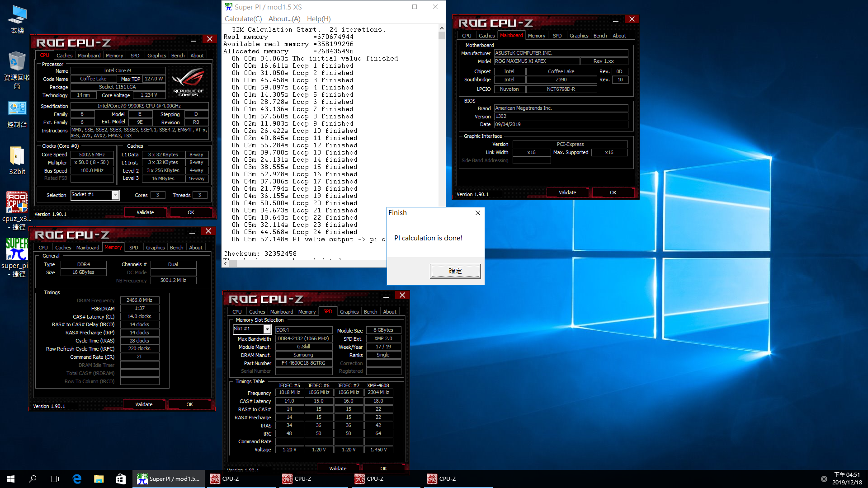Click the Validate button in right CPU-Z
Viewport: 868px width, 488px height.
coord(567,192)
